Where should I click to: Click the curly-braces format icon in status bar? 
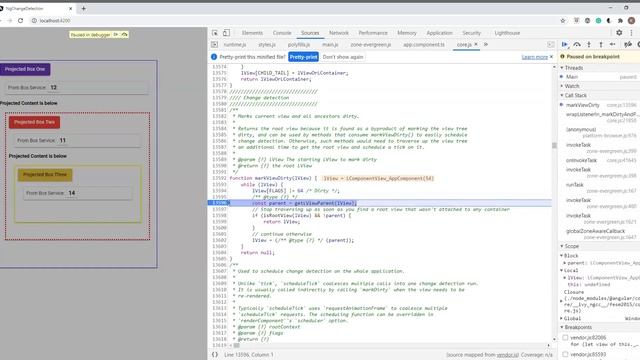(215, 355)
